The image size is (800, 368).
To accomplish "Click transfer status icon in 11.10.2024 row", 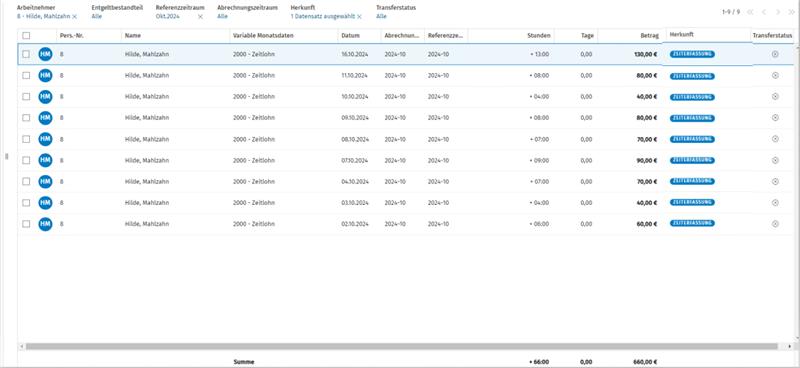I will 775,76.
